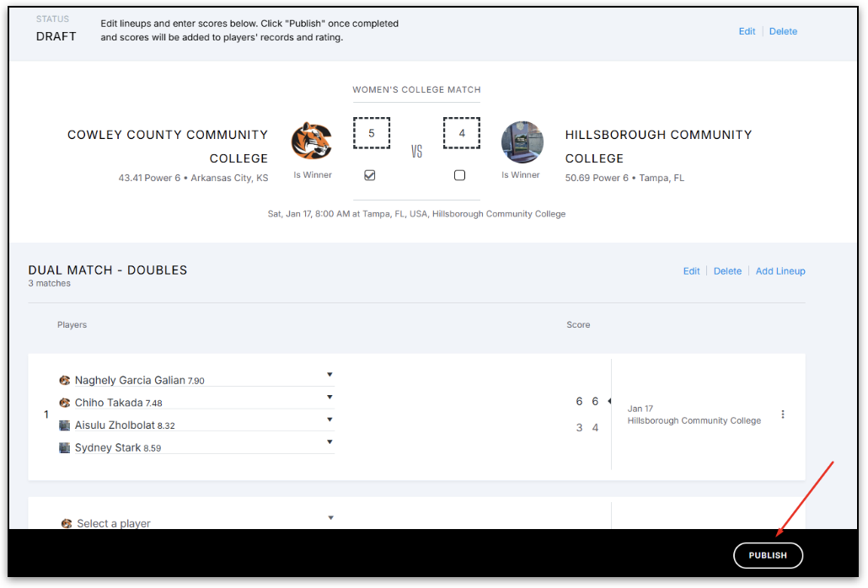
Task: Click tiger icon beside Select a player
Action: pos(67,523)
